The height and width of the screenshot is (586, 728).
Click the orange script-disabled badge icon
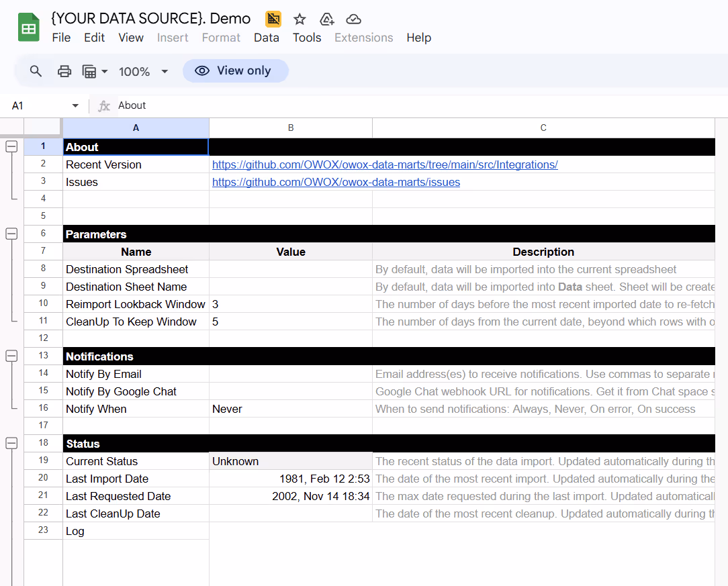(273, 19)
